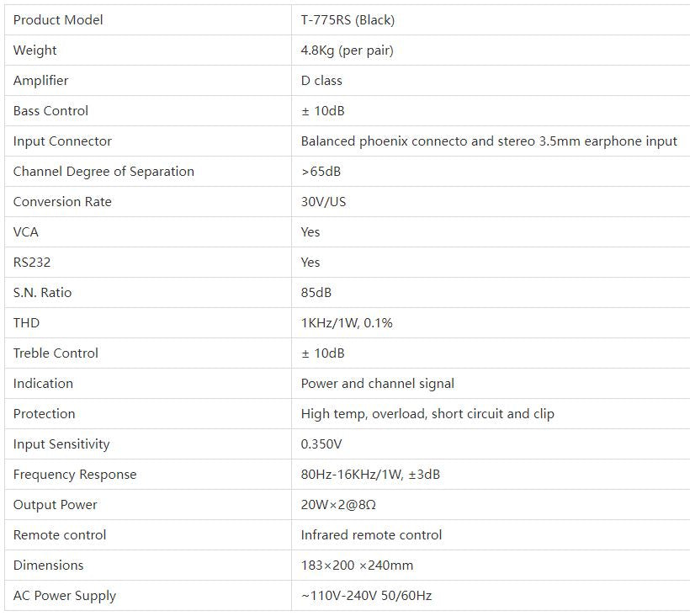Select the 0.350V input sensitivity value

point(321,444)
